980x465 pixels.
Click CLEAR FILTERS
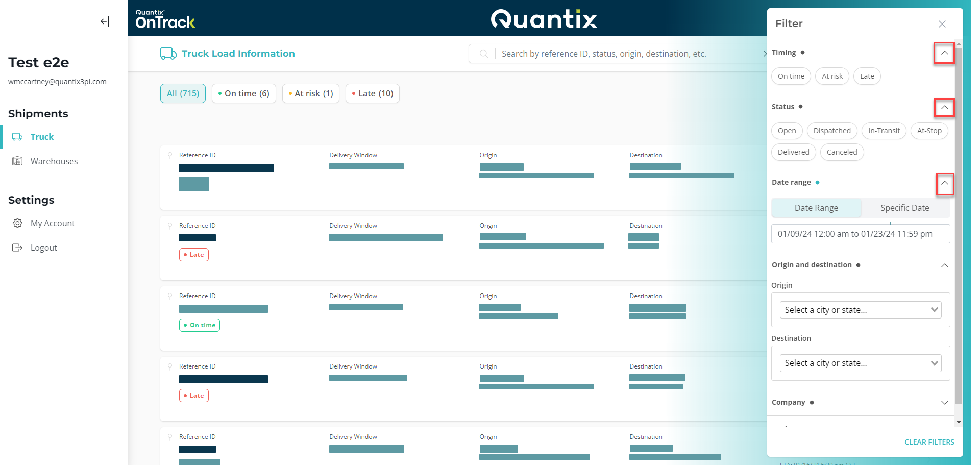coord(929,442)
